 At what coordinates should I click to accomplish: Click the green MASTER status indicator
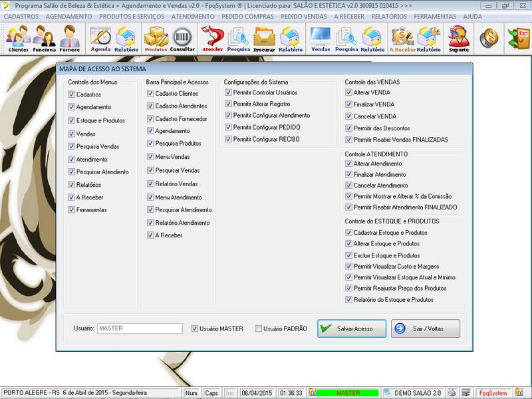pos(348,393)
